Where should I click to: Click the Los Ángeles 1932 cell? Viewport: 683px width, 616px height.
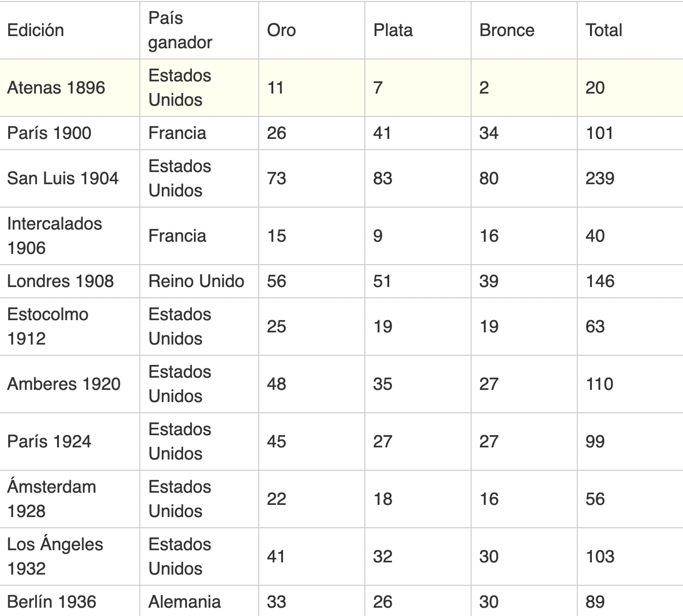[70, 557]
